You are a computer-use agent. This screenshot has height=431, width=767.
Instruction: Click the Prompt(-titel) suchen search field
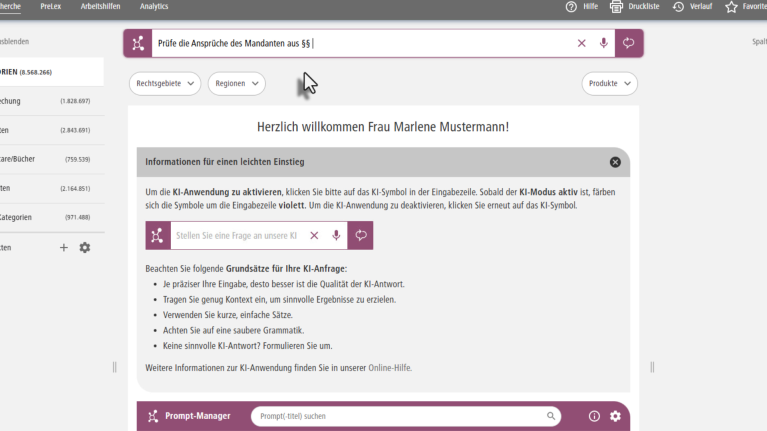(400, 416)
